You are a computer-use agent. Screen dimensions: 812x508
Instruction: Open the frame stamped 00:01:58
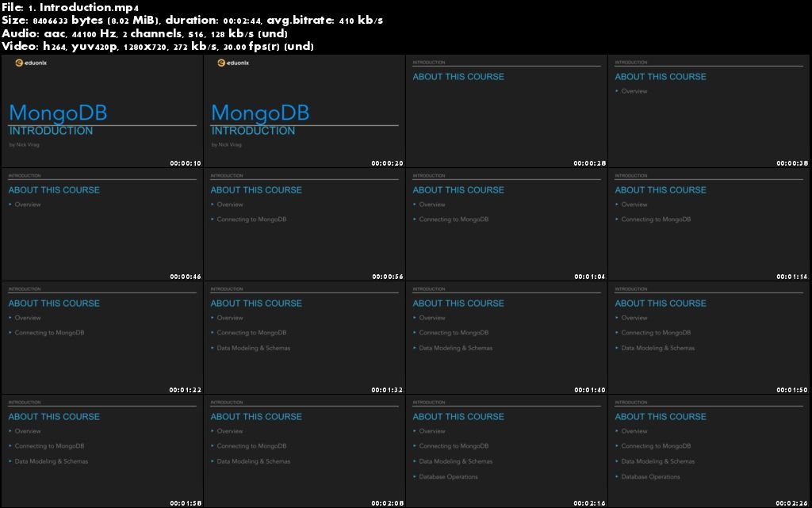(102, 451)
